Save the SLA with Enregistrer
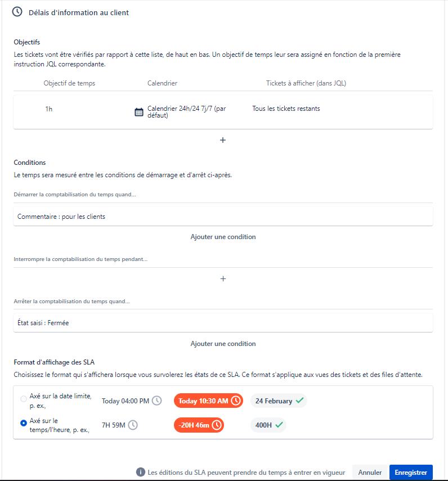This screenshot has width=448, height=481. click(411, 473)
